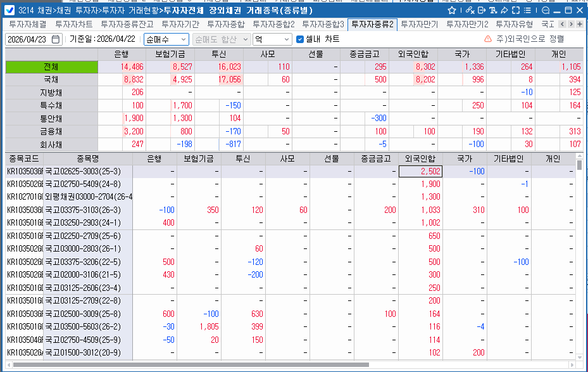This screenshot has height=372, width=588.
Task: Click the chat bubble icon near window controls
Action: tap(546, 10)
